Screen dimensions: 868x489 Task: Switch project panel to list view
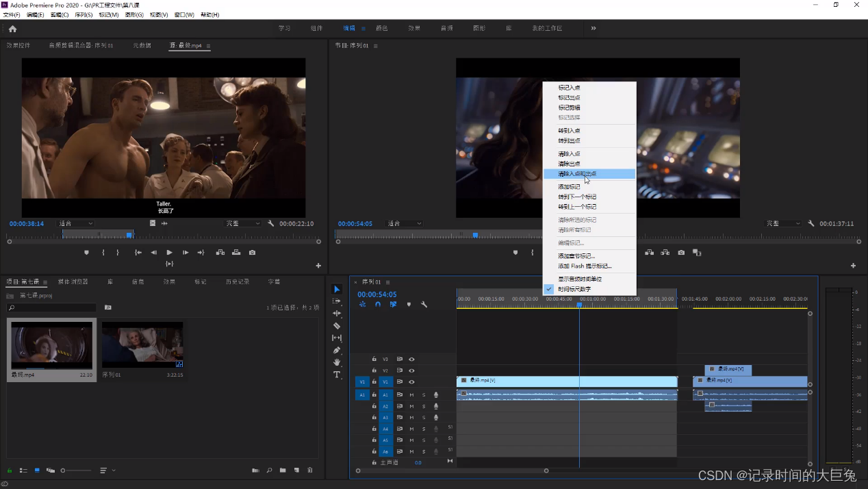click(23, 471)
